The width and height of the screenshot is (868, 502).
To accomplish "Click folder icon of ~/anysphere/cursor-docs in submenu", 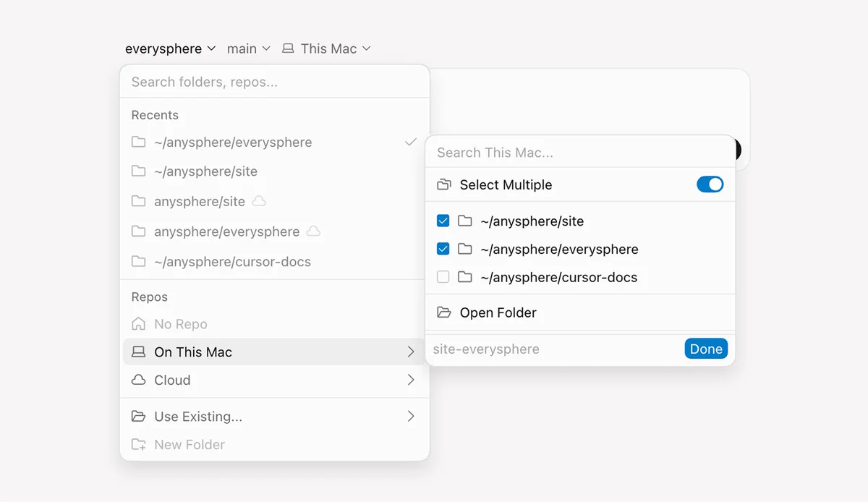I will [465, 277].
